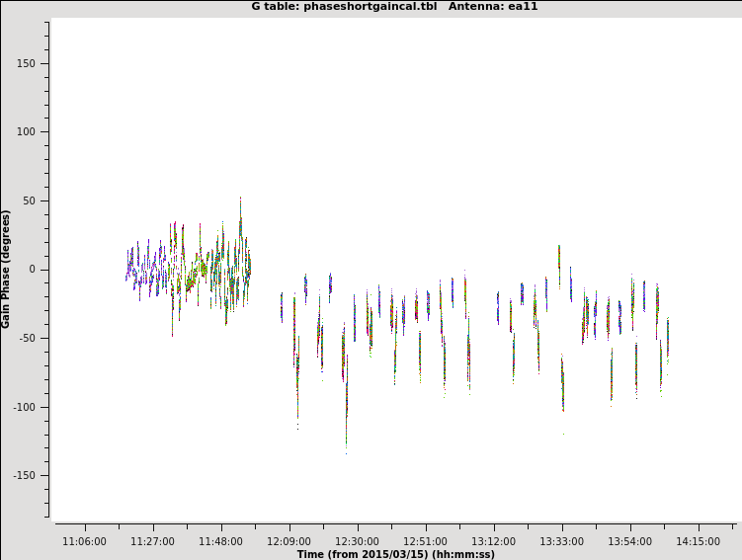Click the 13:12:00 time tick label
This screenshot has width=742, height=560.
click(493, 541)
